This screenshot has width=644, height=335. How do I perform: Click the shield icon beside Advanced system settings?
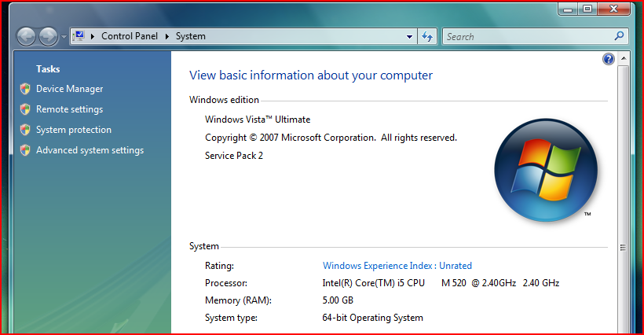click(25, 150)
